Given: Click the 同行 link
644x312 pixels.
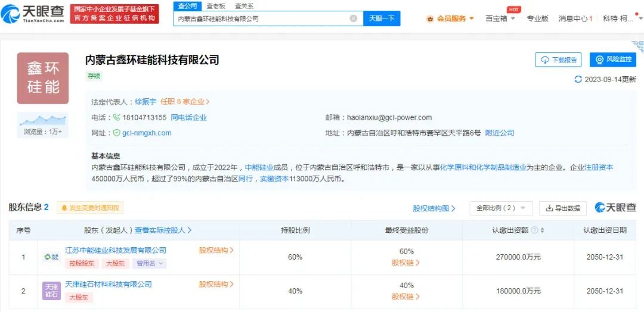Looking at the screenshot, I should pyautogui.click(x=246, y=179).
